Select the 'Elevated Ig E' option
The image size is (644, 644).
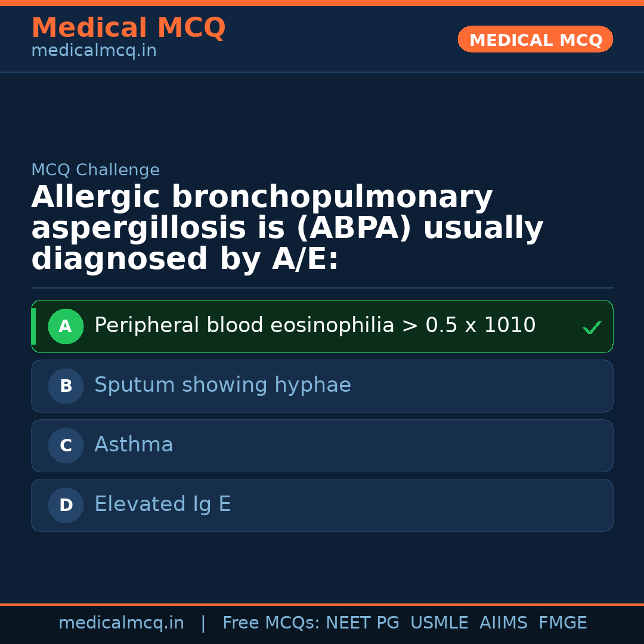[162, 504]
